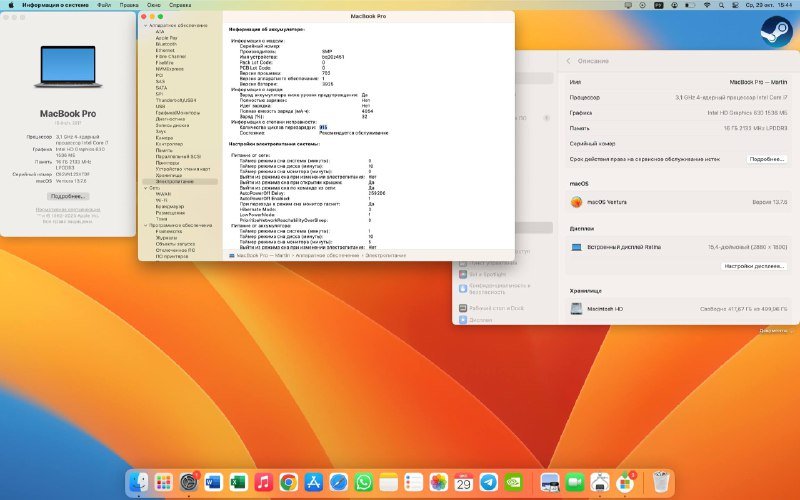Viewport: 800px width, 500px height.
Task: Open the Trash in the Dock
Action: pyautogui.click(x=661, y=482)
